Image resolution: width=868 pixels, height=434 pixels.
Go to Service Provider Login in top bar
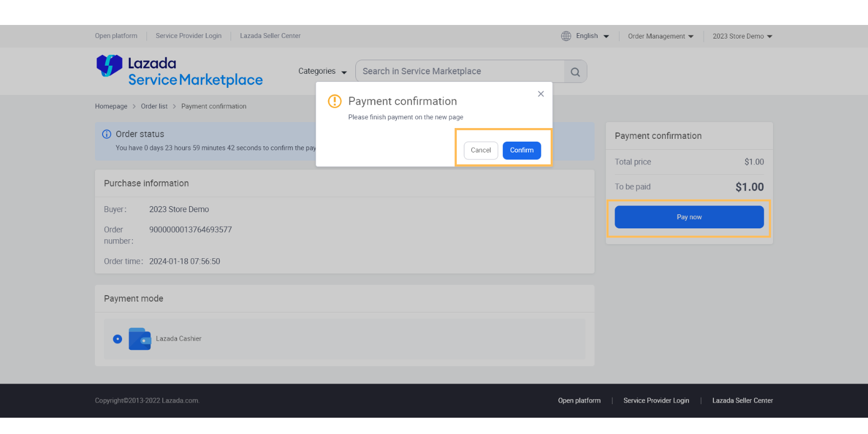click(188, 36)
